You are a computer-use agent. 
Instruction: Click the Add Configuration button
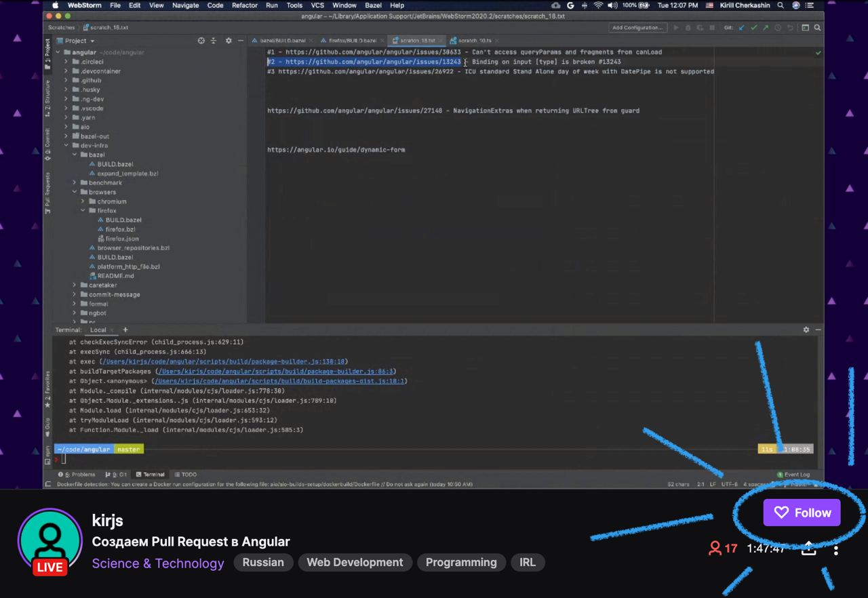(637, 28)
